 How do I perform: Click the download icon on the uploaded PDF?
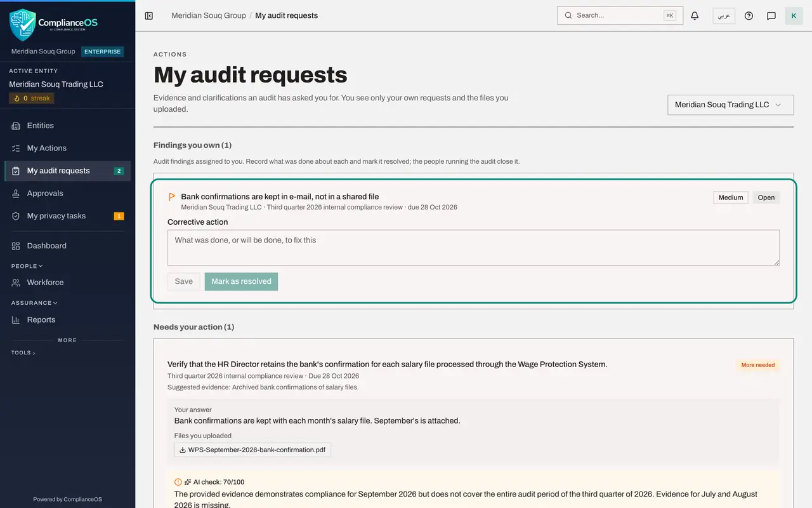(x=183, y=450)
